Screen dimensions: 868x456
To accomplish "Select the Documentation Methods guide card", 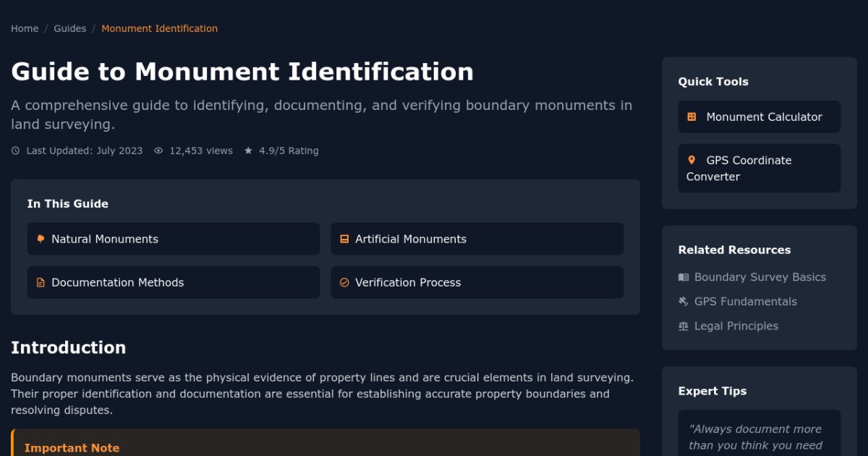I will point(174,282).
